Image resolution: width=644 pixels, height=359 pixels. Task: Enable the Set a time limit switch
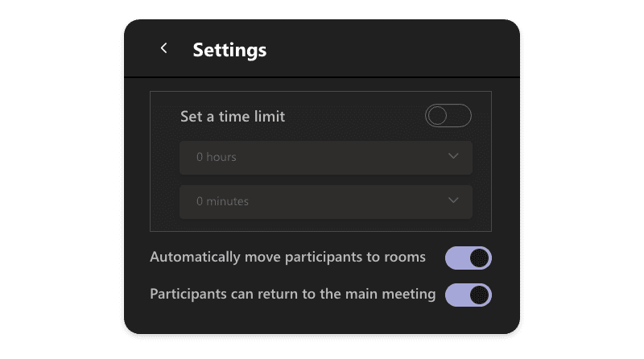[448, 116]
